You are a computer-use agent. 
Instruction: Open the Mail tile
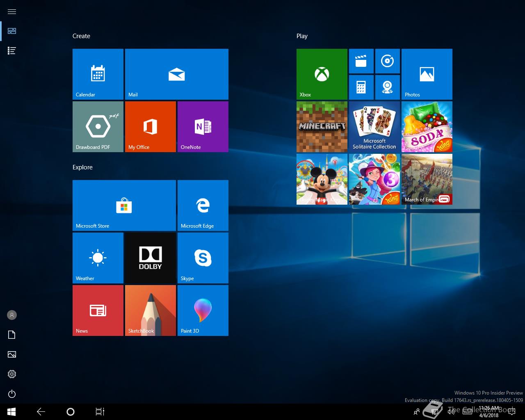coord(177,74)
